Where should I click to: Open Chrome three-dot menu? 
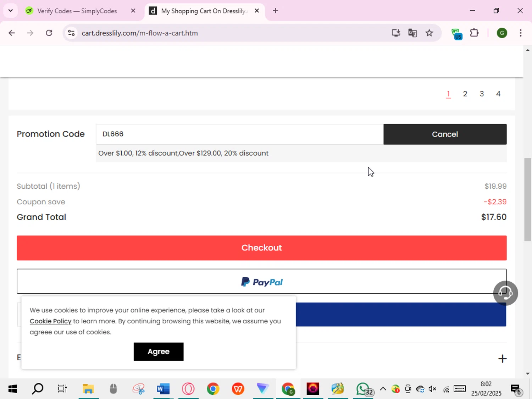(520, 33)
